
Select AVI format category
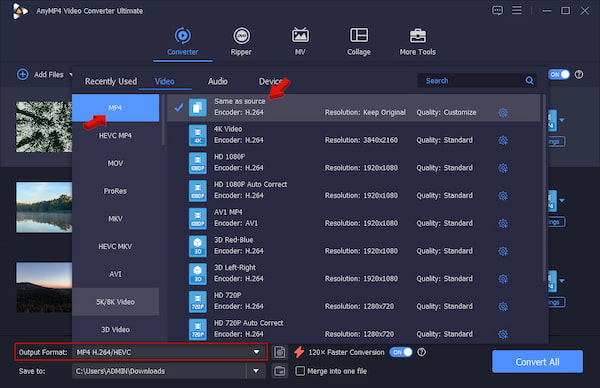[x=116, y=274]
